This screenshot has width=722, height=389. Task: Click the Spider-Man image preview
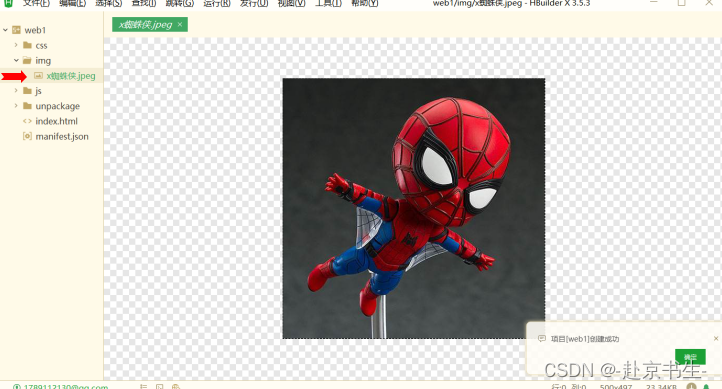click(413, 209)
